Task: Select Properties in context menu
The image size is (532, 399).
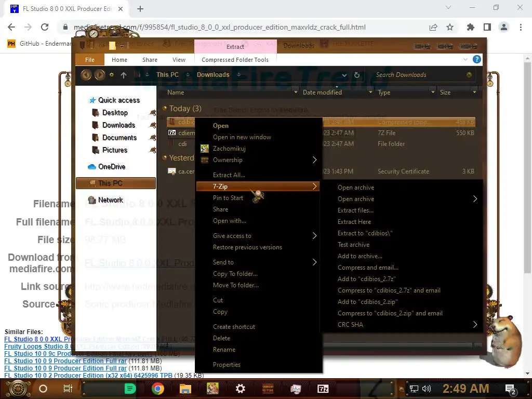Action: point(227,364)
